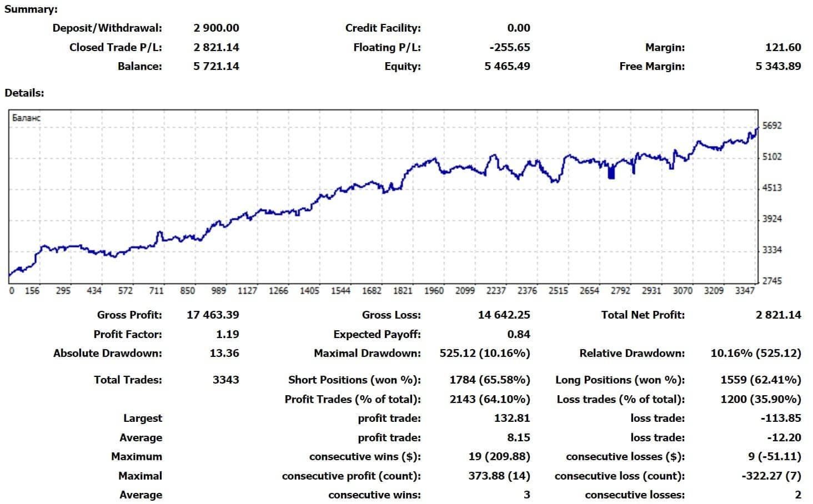The height and width of the screenshot is (504, 813).
Task: Click Relative Drawdown value 10.16% (525.12)
Action: pyautogui.click(x=756, y=353)
